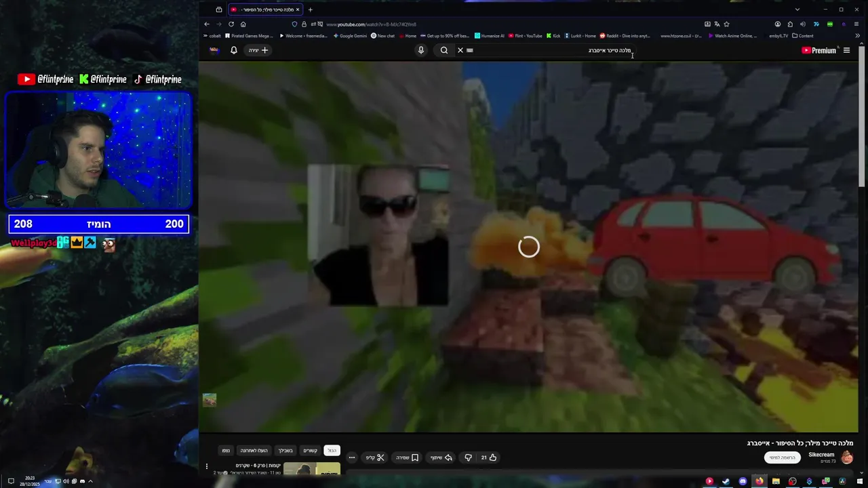This screenshot has width=868, height=488.
Task: Click the white Subscribe button
Action: [x=782, y=457]
